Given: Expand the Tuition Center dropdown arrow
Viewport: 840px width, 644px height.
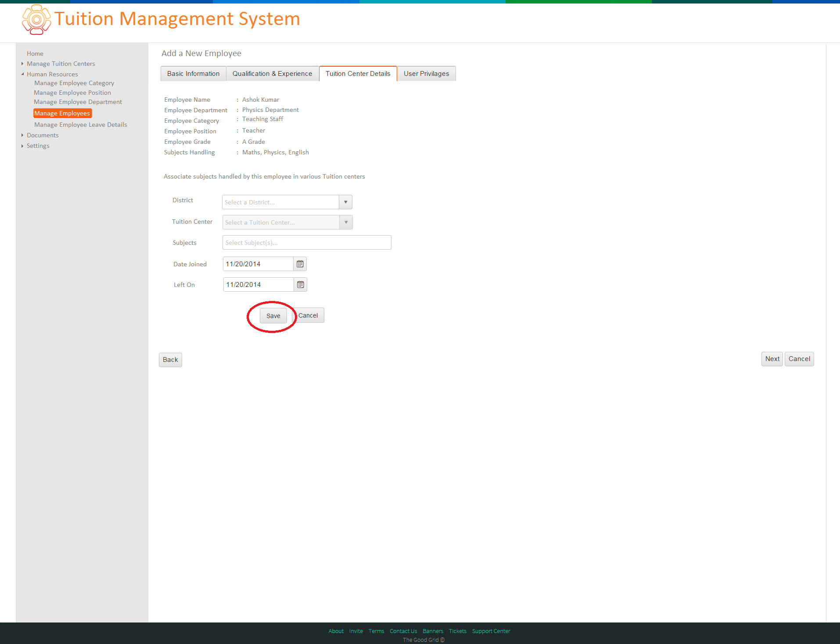Looking at the screenshot, I should pyautogui.click(x=346, y=222).
